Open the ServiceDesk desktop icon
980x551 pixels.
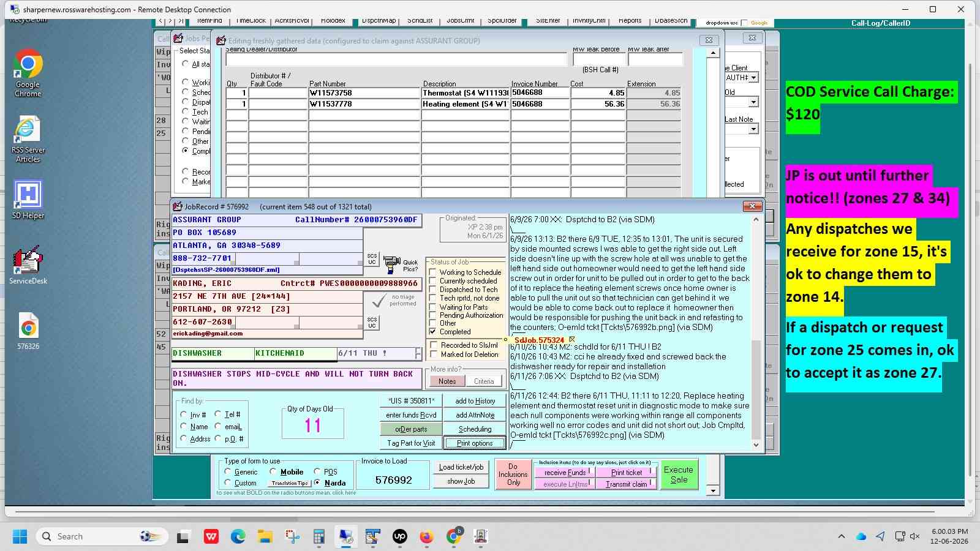pyautogui.click(x=28, y=265)
